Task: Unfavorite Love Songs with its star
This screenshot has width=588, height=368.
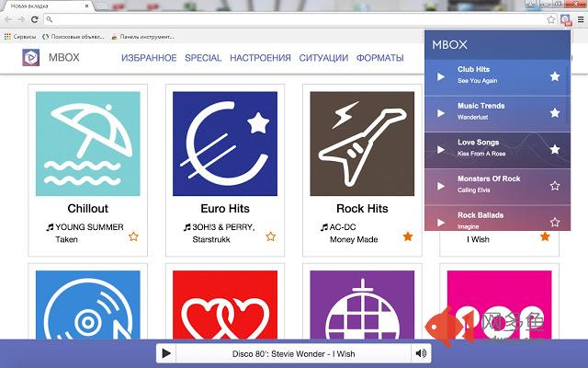Action: [555, 149]
